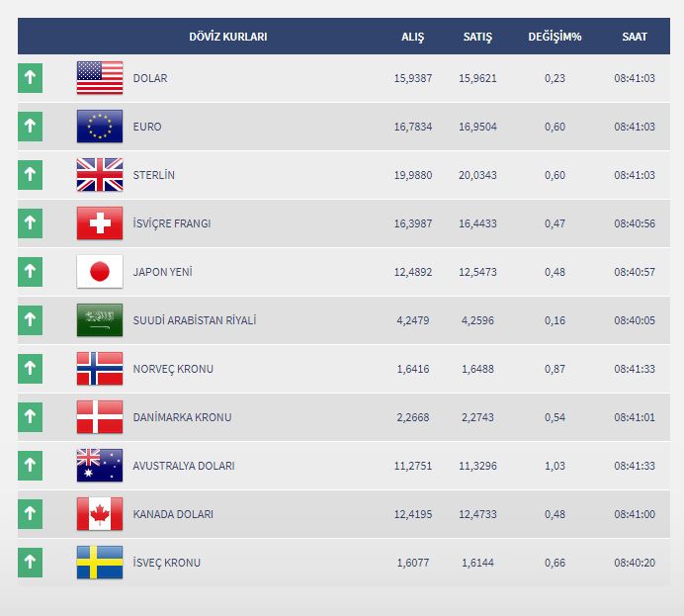Click the green up arrow beside DANİMARKA KRONU
Viewport: 684px width, 616px height.
pyautogui.click(x=30, y=417)
